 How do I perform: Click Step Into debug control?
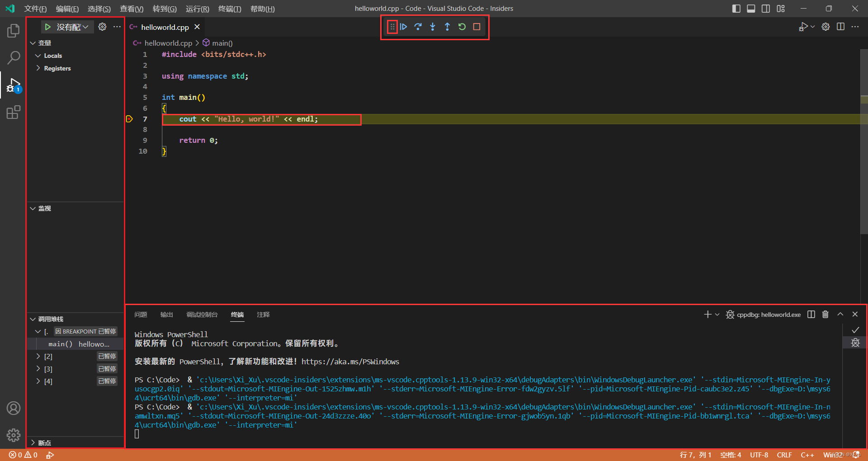click(x=433, y=27)
